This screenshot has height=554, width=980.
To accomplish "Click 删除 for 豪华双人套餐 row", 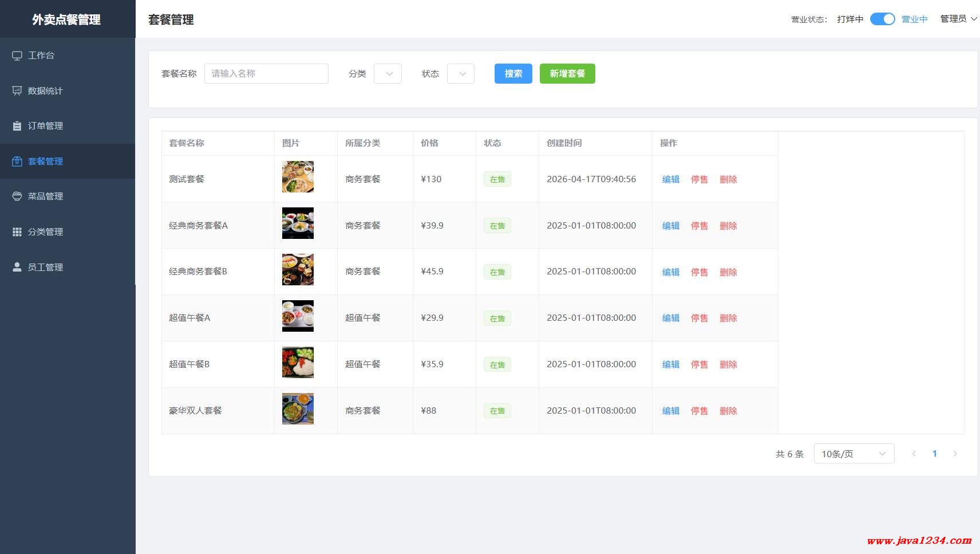I will [728, 411].
